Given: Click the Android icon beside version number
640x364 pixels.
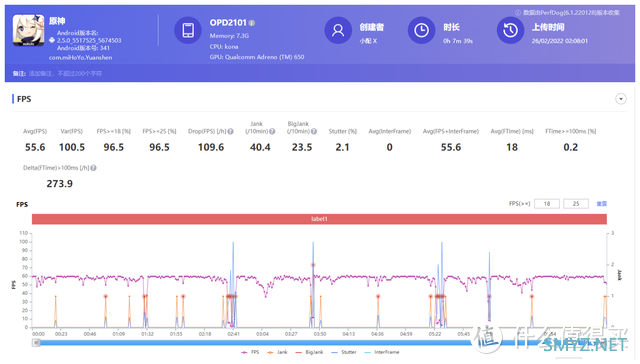Looking at the screenshot, I should [52, 40].
